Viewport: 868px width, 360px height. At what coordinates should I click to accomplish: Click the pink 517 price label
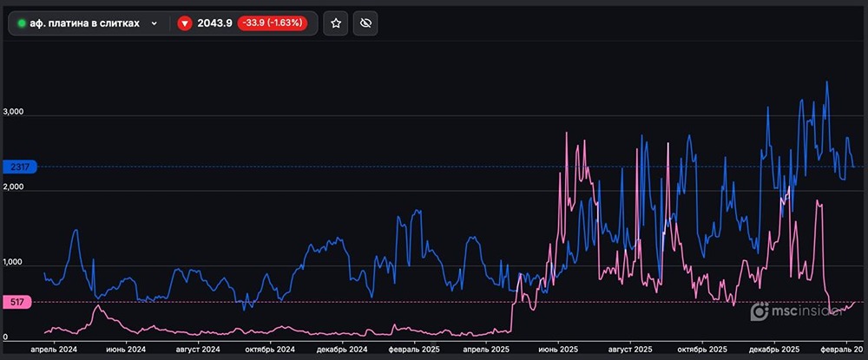[17, 302]
